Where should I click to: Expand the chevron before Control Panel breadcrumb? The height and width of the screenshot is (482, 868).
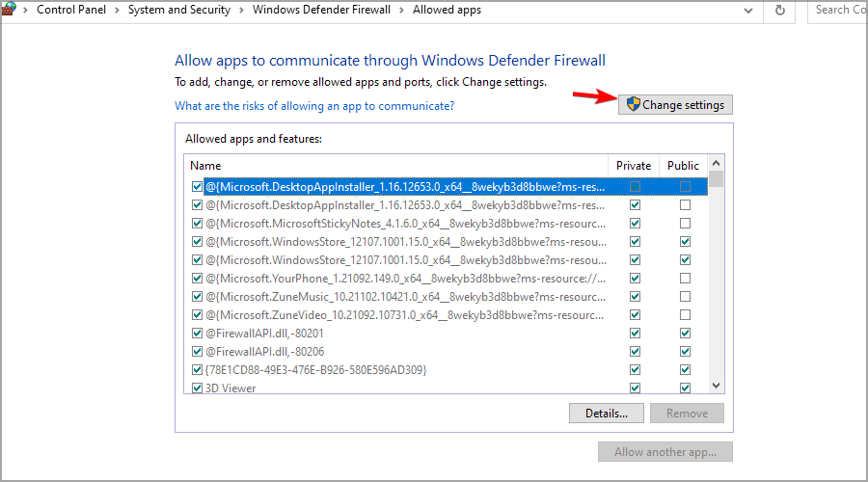point(25,10)
